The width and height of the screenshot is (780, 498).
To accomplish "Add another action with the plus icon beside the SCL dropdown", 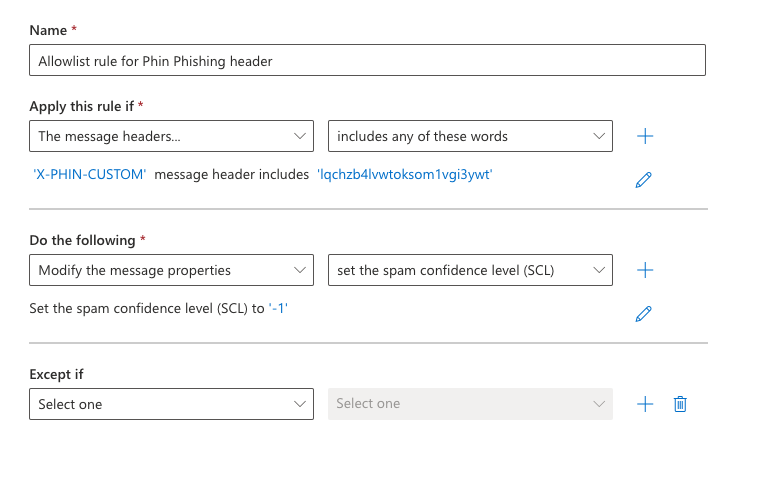I will [x=645, y=270].
